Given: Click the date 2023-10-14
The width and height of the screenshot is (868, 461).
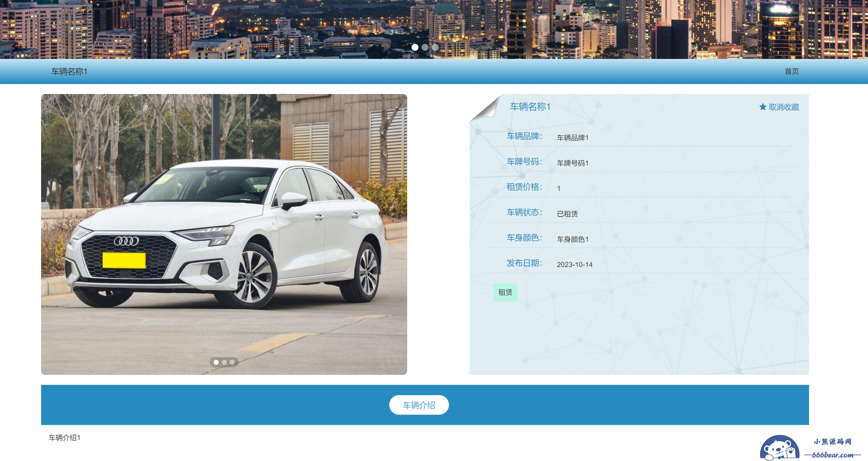Looking at the screenshot, I should [574, 265].
